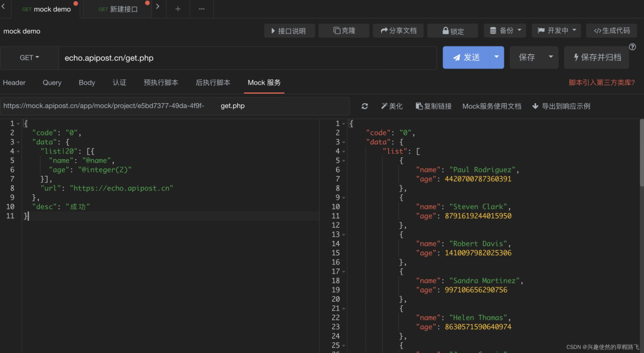Expand the 发送 send options arrow
Screen dimensions: 644x353
[x=496, y=57]
